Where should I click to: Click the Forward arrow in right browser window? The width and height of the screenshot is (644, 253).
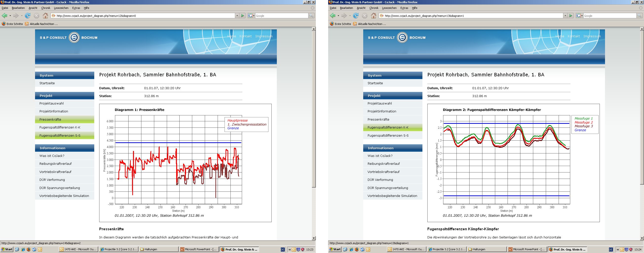click(344, 16)
